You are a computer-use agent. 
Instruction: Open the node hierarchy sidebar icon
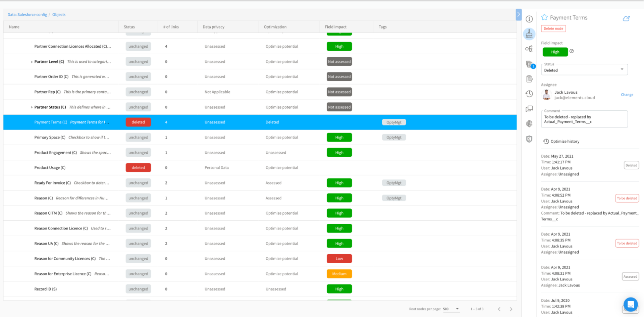tap(529, 49)
